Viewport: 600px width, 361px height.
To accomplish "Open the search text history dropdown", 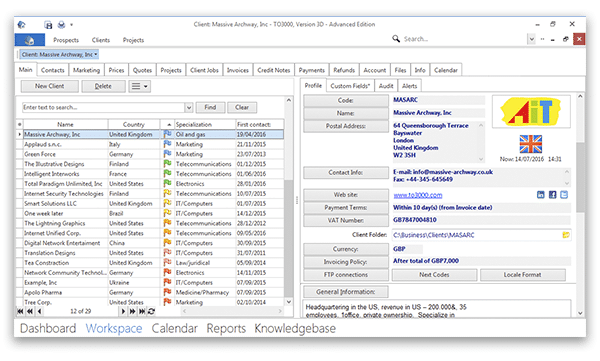I will 189,108.
